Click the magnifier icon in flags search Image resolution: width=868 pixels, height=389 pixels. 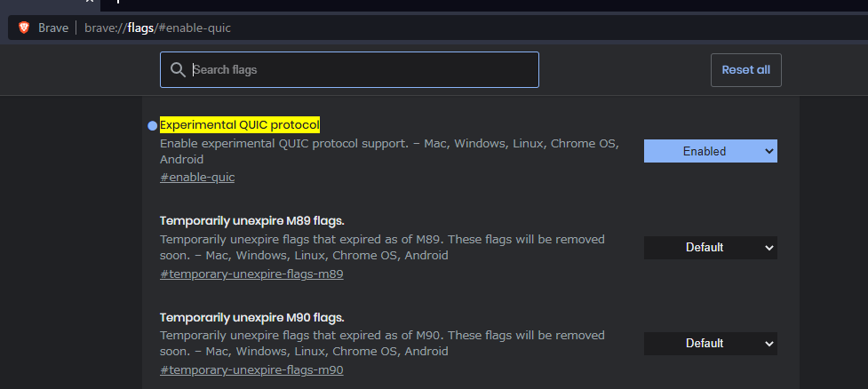coord(178,69)
